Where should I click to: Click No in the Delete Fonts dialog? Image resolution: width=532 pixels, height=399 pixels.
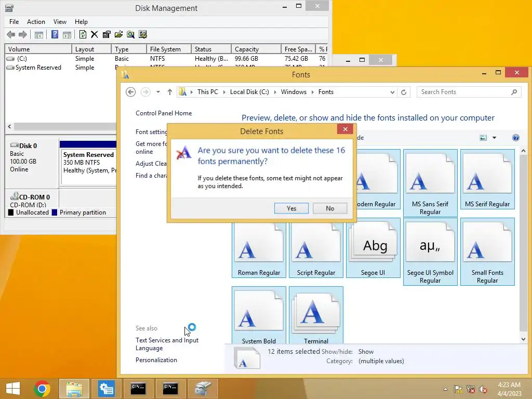(330, 208)
